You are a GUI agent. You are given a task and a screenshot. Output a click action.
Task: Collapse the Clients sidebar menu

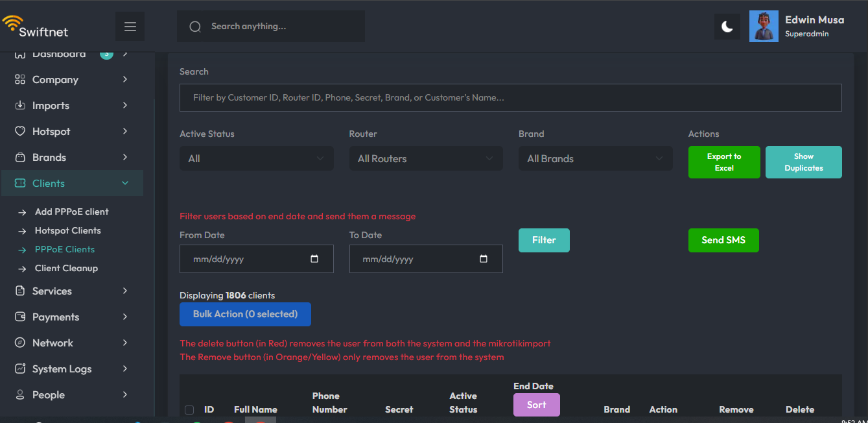(x=125, y=184)
